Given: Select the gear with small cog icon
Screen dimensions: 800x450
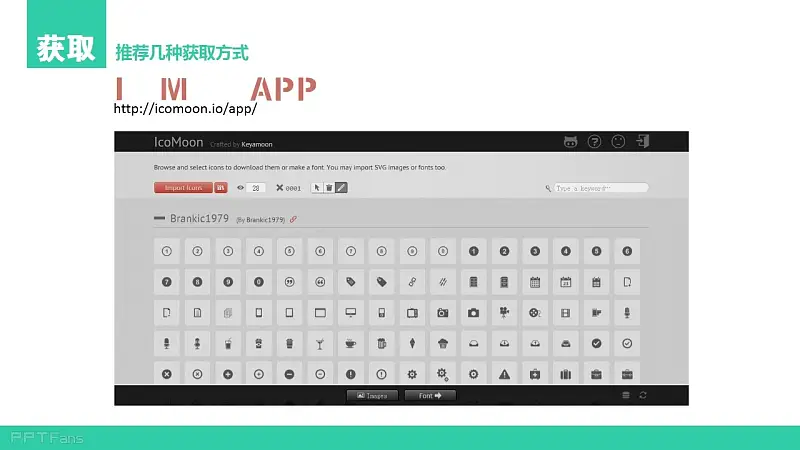Looking at the screenshot, I should (x=443, y=374).
